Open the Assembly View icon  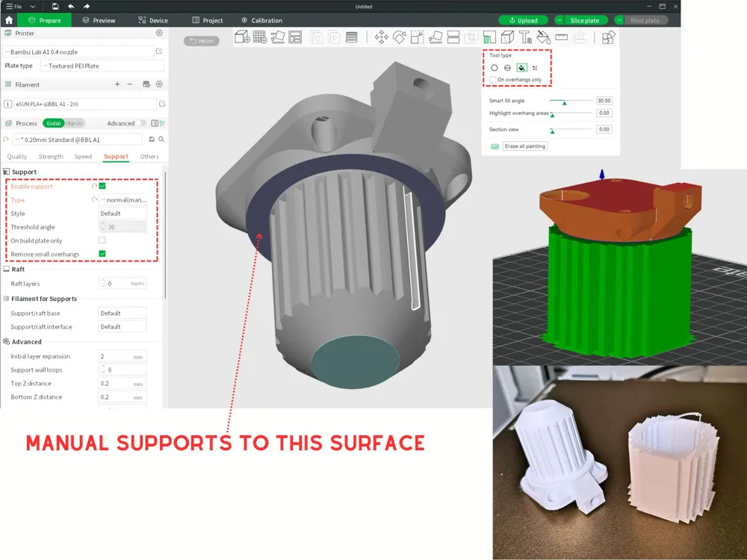point(609,37)
